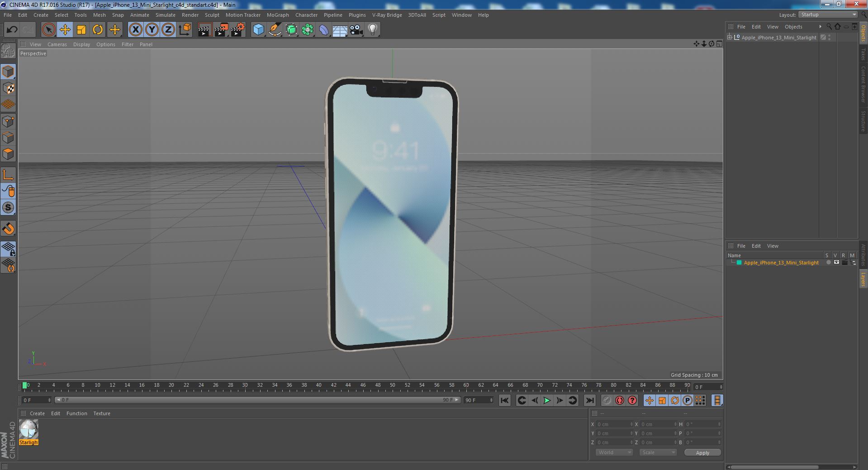Activate the Rotate tool
The width and height of the screenshot is (868, 470).
98,30
